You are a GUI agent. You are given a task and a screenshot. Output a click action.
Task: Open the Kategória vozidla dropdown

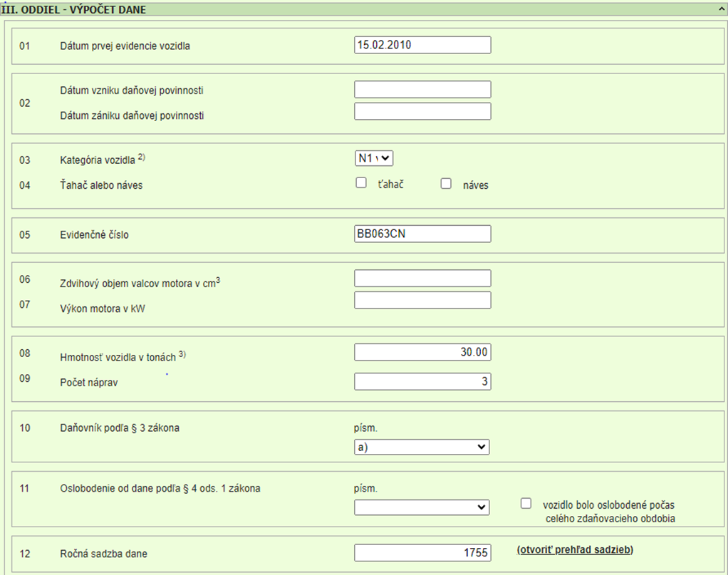pos(374,158)
